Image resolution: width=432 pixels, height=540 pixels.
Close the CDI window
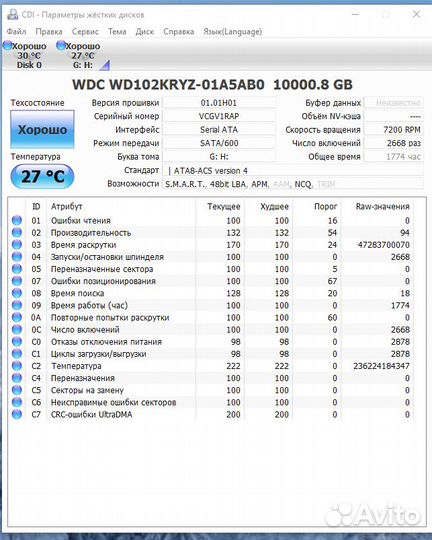point(416,14)
